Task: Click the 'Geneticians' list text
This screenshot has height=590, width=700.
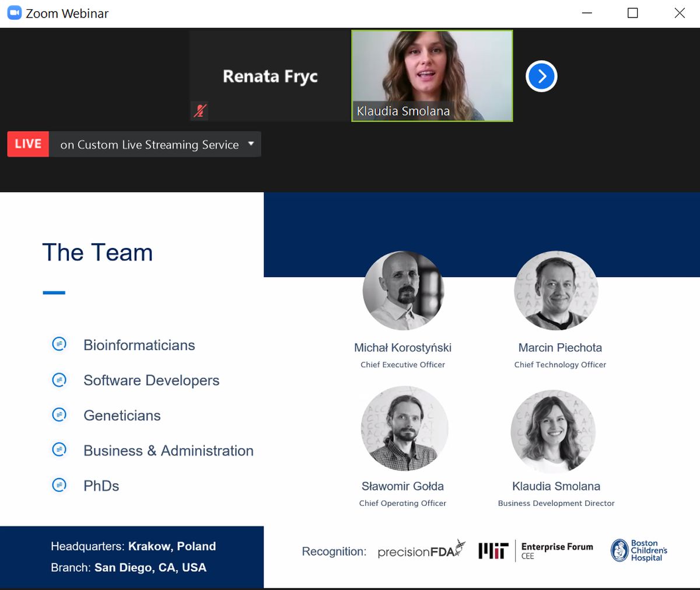Action: tap(122, 416)
